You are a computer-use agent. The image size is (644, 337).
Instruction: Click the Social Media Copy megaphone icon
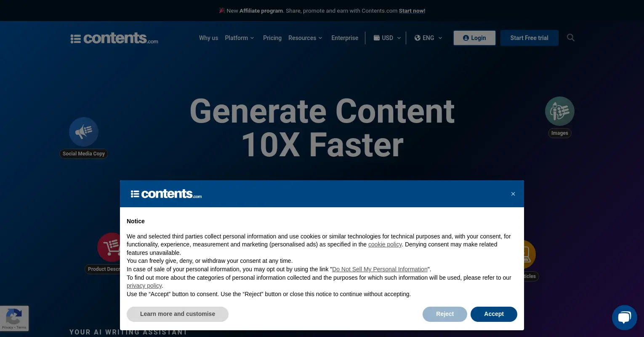[84, 132]
